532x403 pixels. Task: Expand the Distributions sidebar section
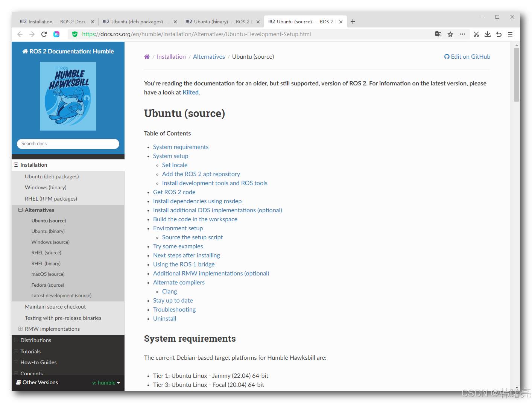pos(16,340)
